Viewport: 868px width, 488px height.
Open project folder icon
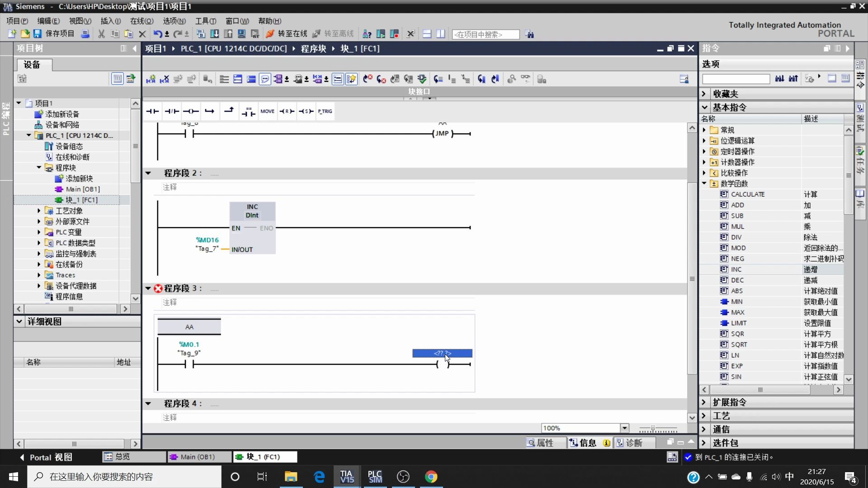[x=25, y=34]
